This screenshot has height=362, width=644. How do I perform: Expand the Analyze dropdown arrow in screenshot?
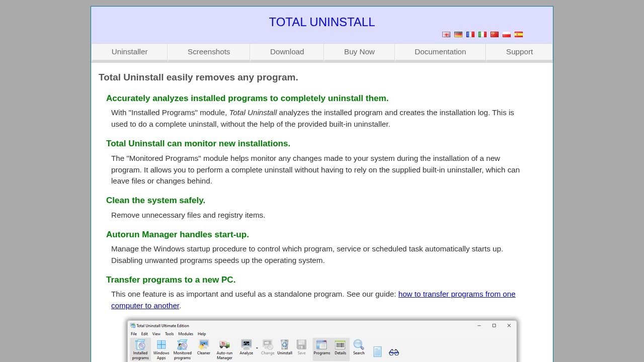257,348
